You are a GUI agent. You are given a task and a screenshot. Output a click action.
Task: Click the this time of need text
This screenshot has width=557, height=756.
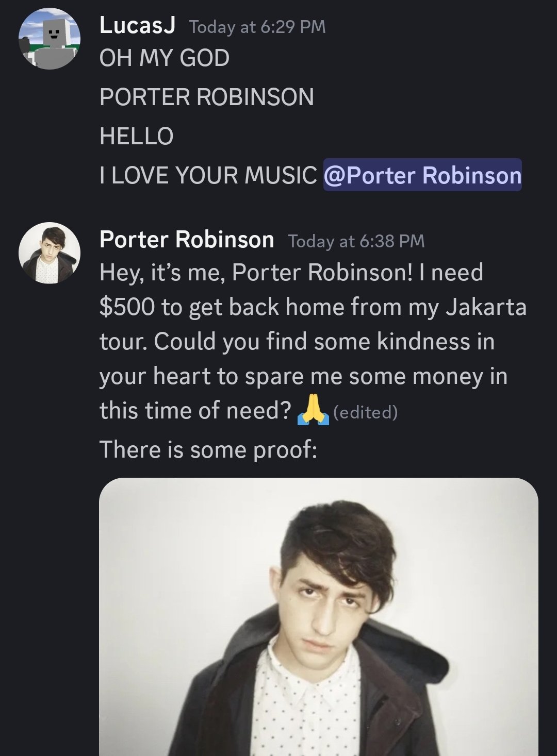[195, 411]
